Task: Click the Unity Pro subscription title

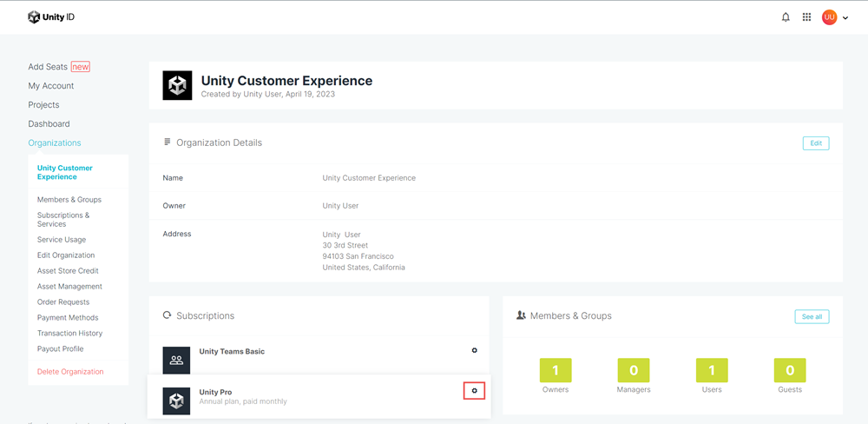Action: pos(215,392)
